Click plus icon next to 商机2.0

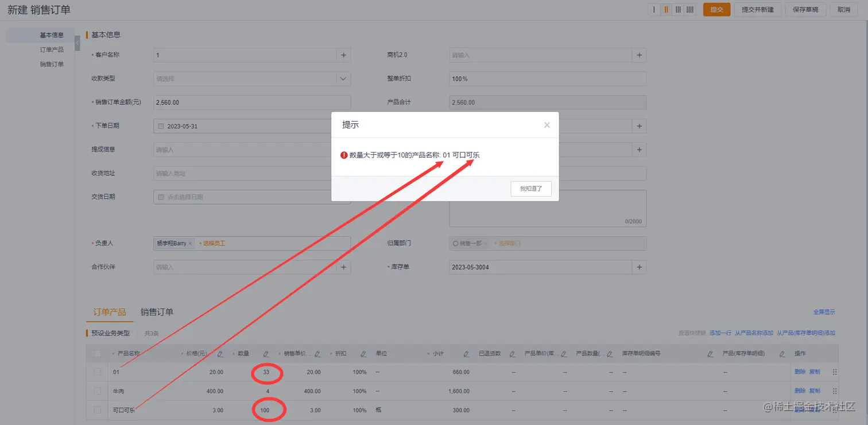click(x=640, y=55)
